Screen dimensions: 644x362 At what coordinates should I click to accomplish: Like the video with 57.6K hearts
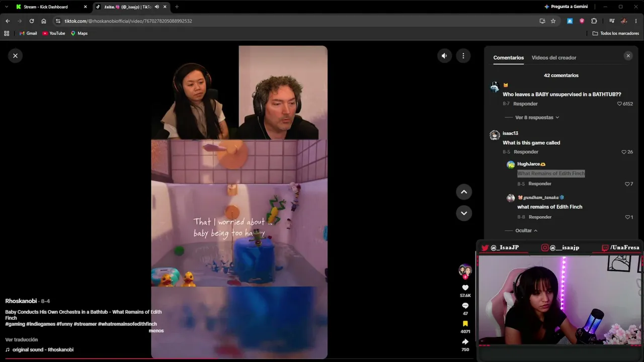[x=465, y=288]
